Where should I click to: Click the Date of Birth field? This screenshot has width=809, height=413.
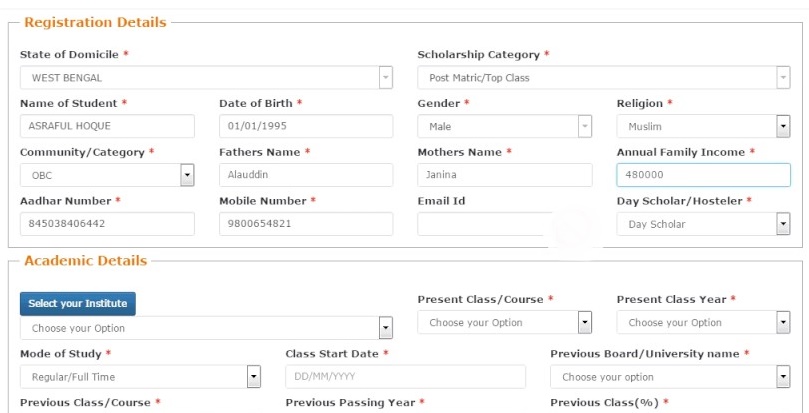306,126
